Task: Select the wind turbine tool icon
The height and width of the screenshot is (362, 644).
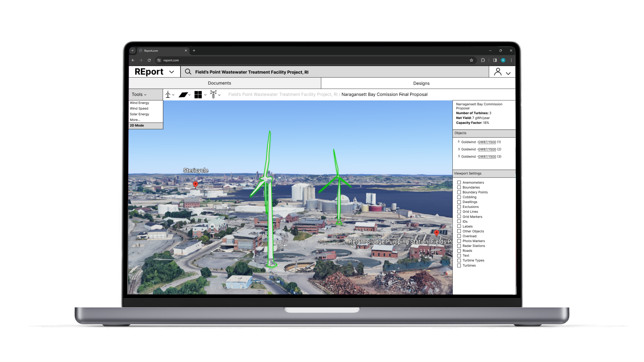Action: pos(168,95)
